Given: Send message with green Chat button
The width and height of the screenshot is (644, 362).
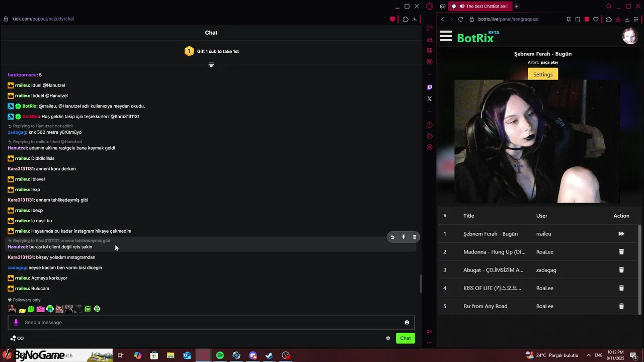Looking at the screenshot, I should tap(406, 338).
